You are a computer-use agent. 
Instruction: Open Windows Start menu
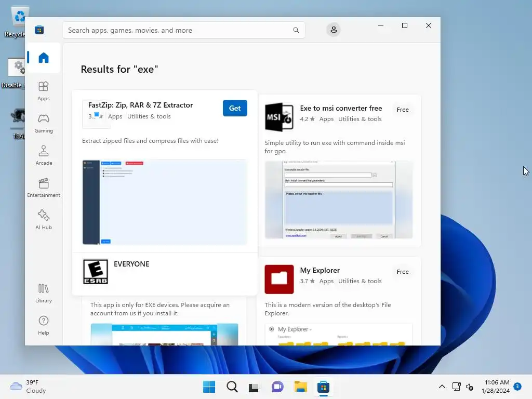coord(209,387)
